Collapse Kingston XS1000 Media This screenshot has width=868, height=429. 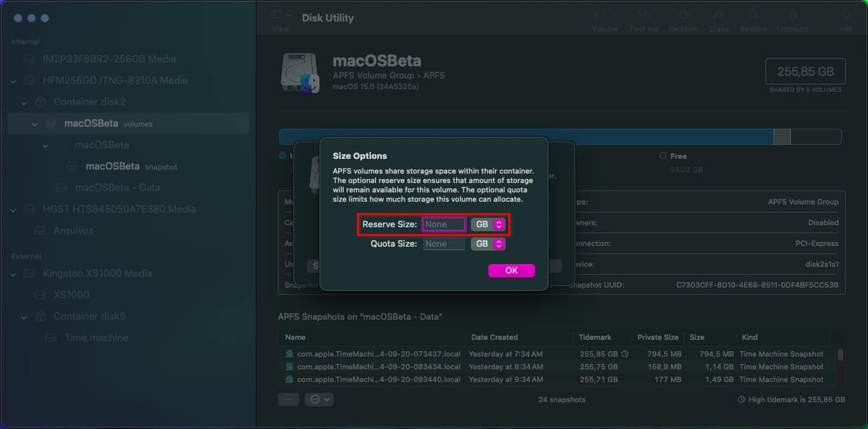(x=13, y=274)
